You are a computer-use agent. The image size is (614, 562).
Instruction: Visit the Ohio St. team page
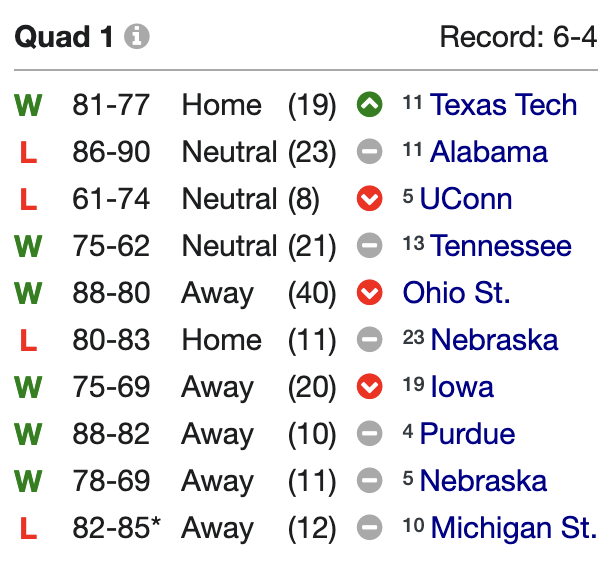tap(456, 293)
